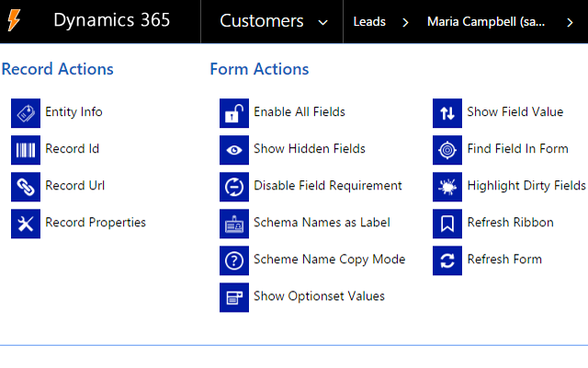588x368 pixels.
Task: Open the Leads breadcrumb item
Action: tap(369, 21)
